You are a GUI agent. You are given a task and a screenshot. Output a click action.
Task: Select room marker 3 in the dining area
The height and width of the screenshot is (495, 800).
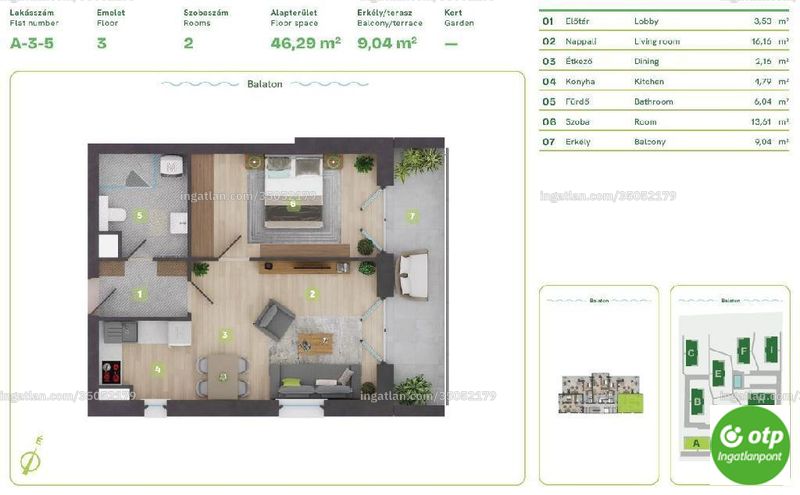[x=225, y=335]
